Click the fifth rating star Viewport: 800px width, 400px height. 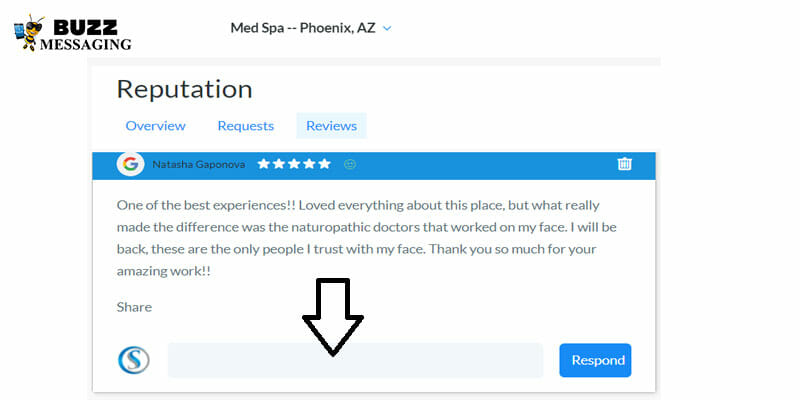pyautogui.click(x=324, y=164)
